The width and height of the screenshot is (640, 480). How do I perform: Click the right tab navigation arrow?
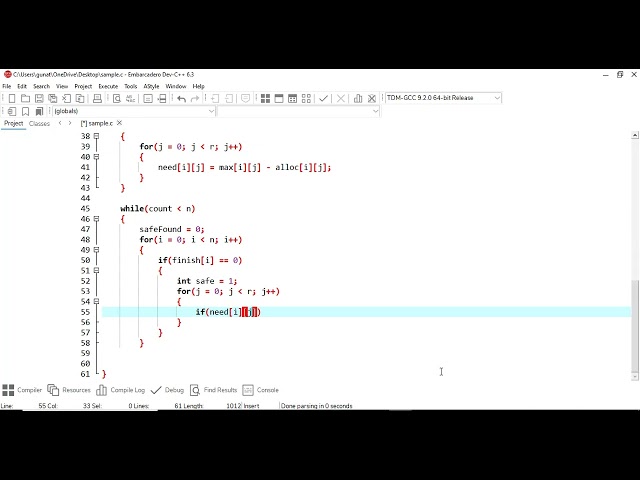pos(70,123)
